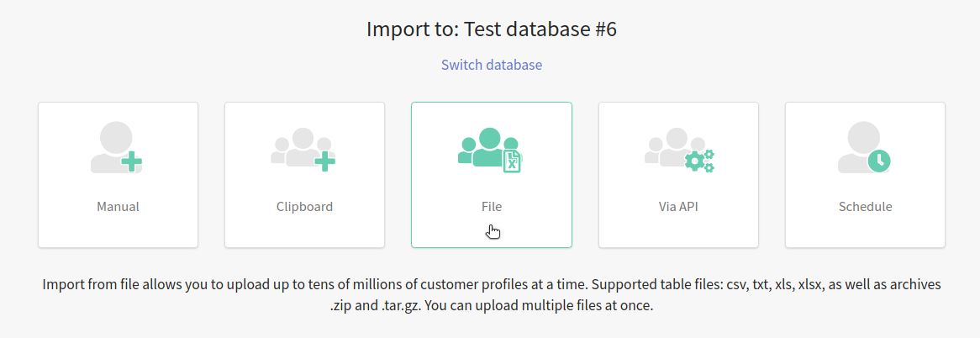This screenshot has width=980, height=338.
Task: Open the Switch database link
Action: (x=492, y=65)
